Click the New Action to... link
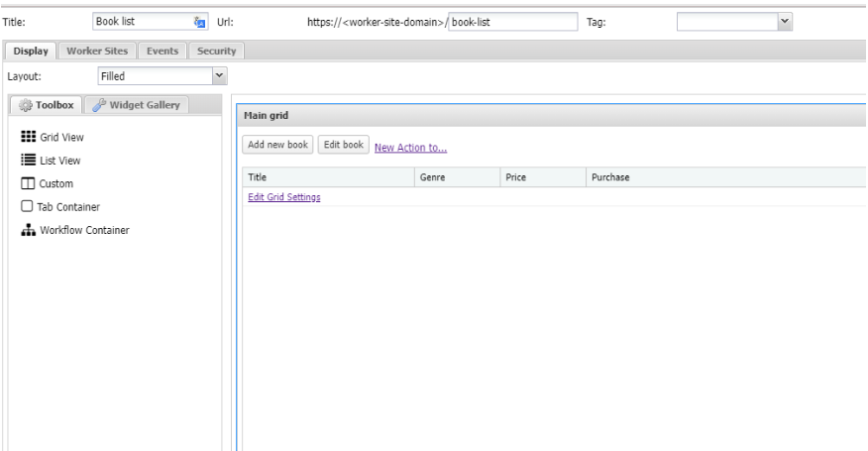 [411, 148]
